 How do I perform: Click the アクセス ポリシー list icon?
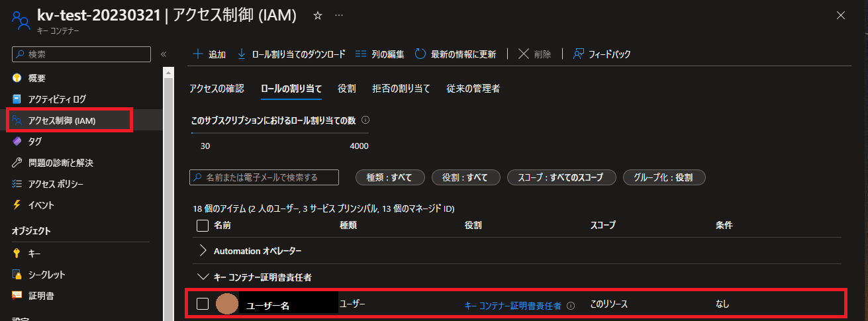click(17, 183)
